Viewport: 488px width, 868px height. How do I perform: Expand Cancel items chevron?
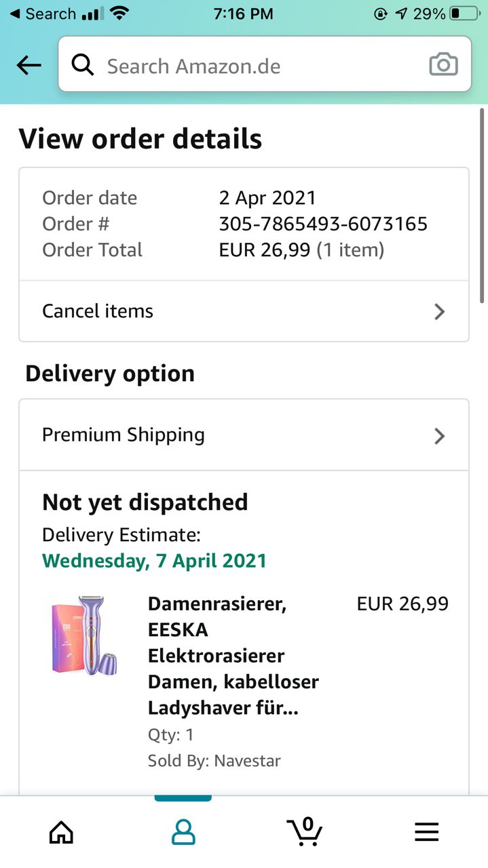[439, 311]
